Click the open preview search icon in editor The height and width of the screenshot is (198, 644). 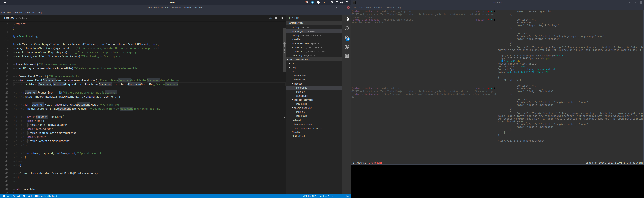click(271, 18)
